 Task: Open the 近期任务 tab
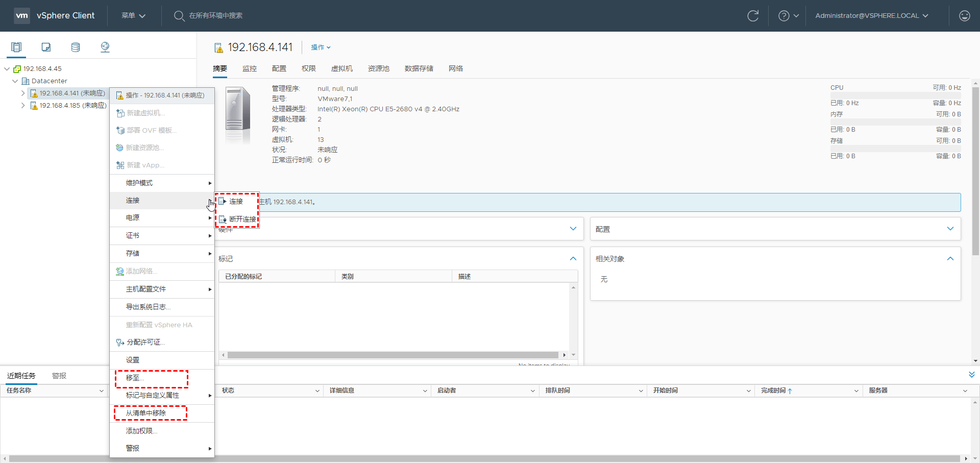[x=21, y=376]
